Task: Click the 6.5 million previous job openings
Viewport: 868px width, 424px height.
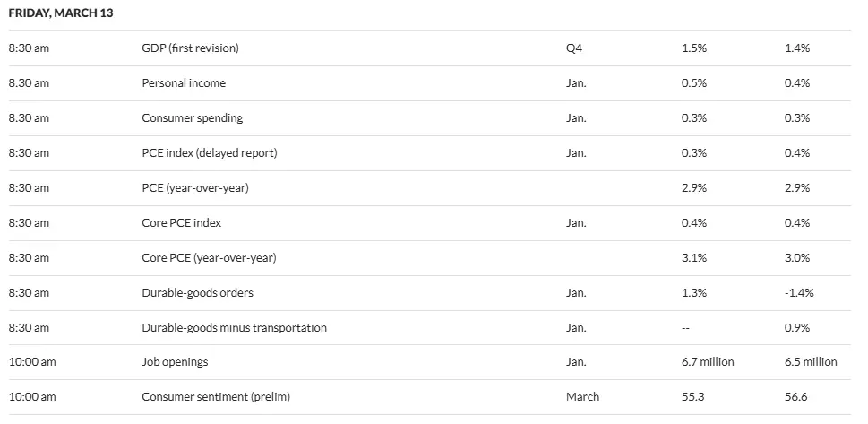Action: [x=811, y=362]
